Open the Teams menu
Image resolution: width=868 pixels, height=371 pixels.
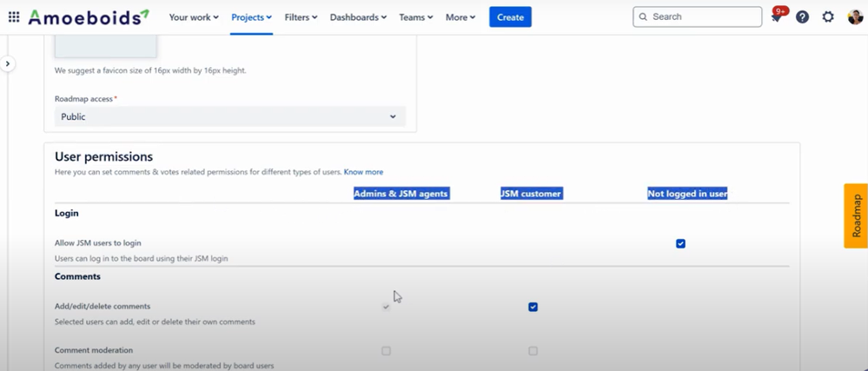pos(416,17)
